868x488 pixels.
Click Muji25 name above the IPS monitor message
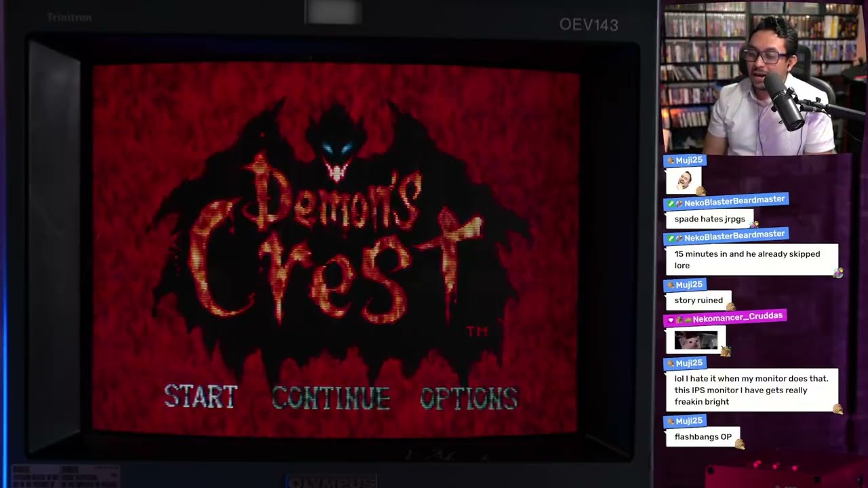click(689, 363)
